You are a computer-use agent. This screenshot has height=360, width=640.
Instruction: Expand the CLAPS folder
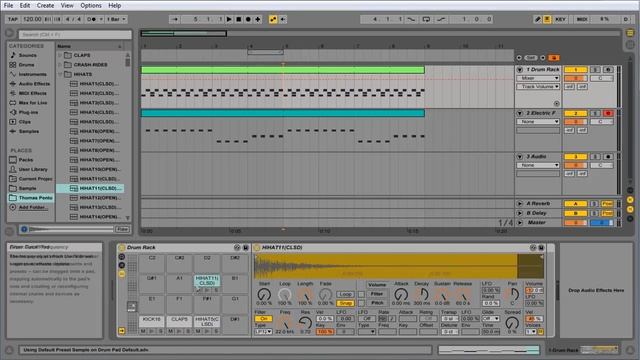click(x=60, y=55)
